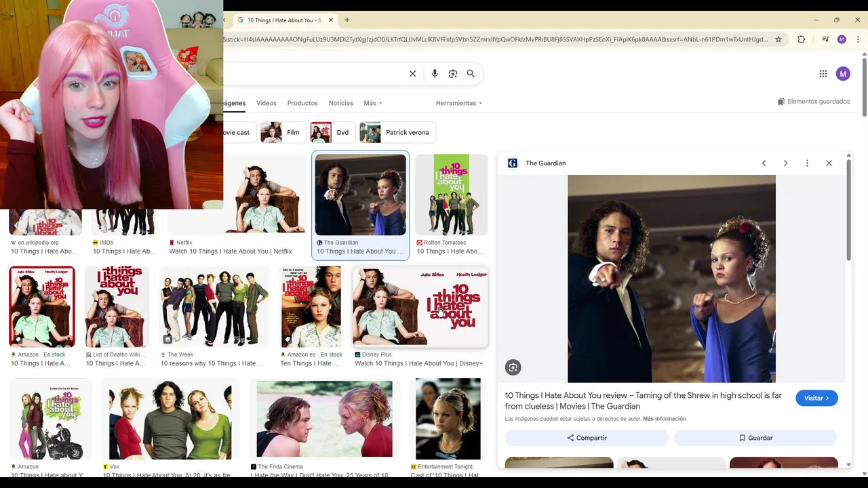Open more options in preview panel
Viewport: 868px width, 488px height.
(807, 163)
